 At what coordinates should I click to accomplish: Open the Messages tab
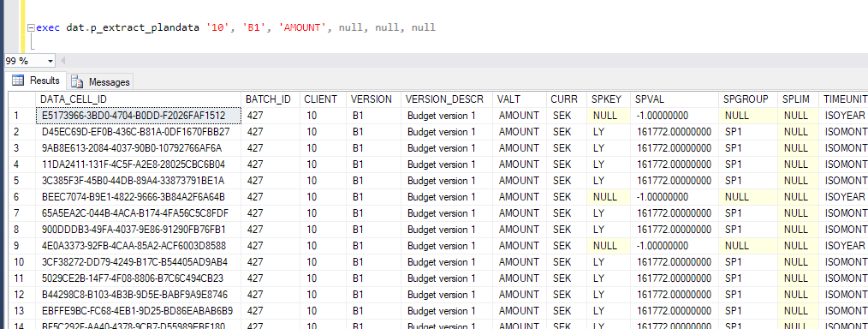(x=101, y=82)
